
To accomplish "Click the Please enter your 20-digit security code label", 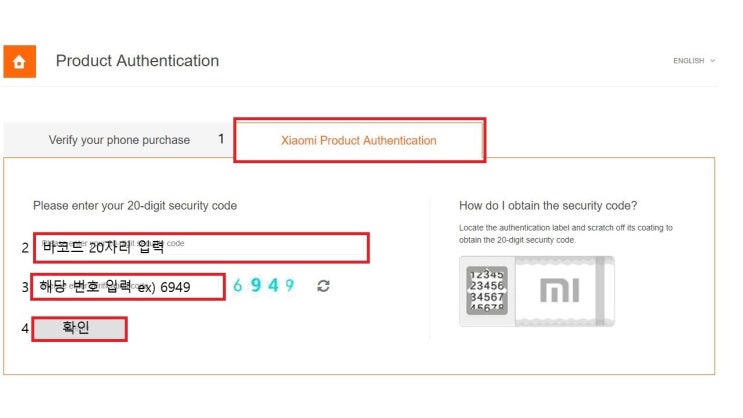I will point(135,206).
